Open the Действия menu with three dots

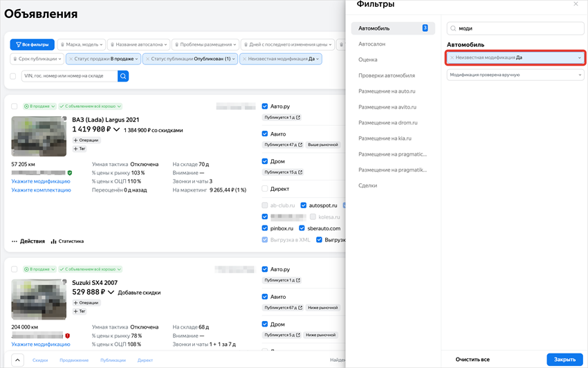[28, 241]
